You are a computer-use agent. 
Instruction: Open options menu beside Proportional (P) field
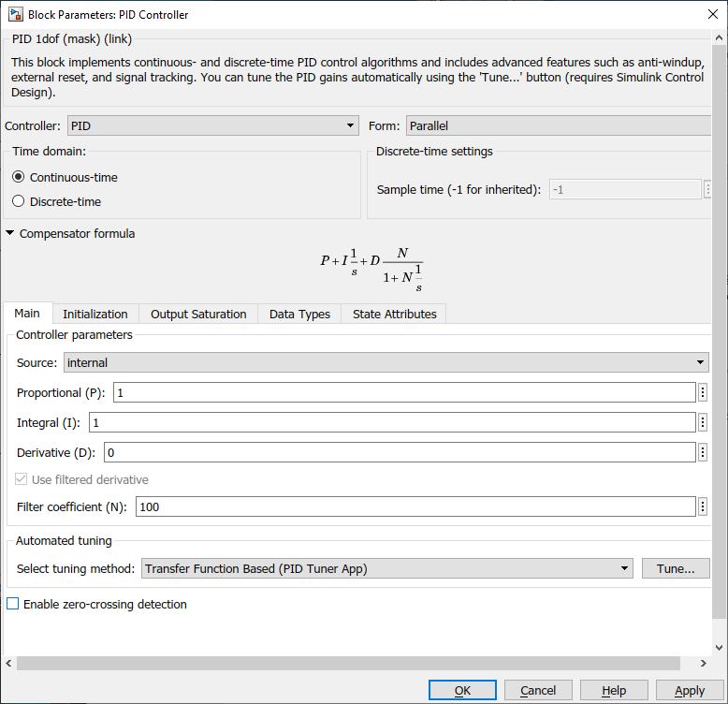pyautogui.click(x=703, y=392)
